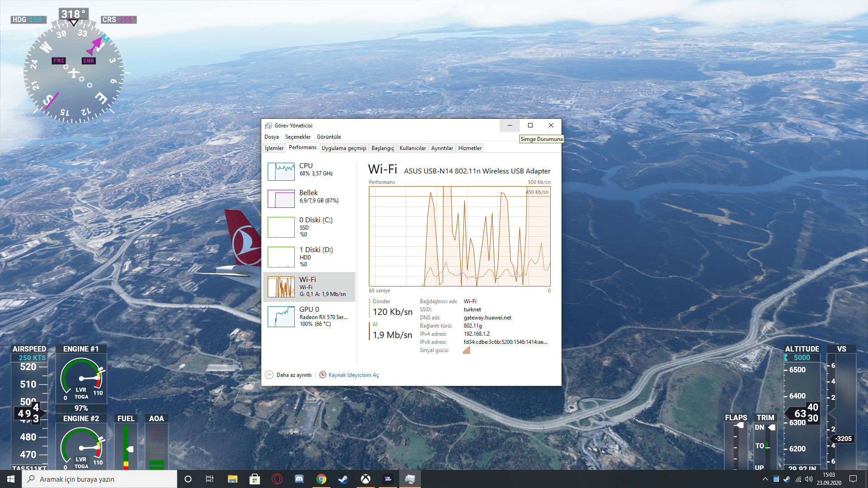Switch to the İşlemler tab
868x488 pixels.
tap(274, 148)
